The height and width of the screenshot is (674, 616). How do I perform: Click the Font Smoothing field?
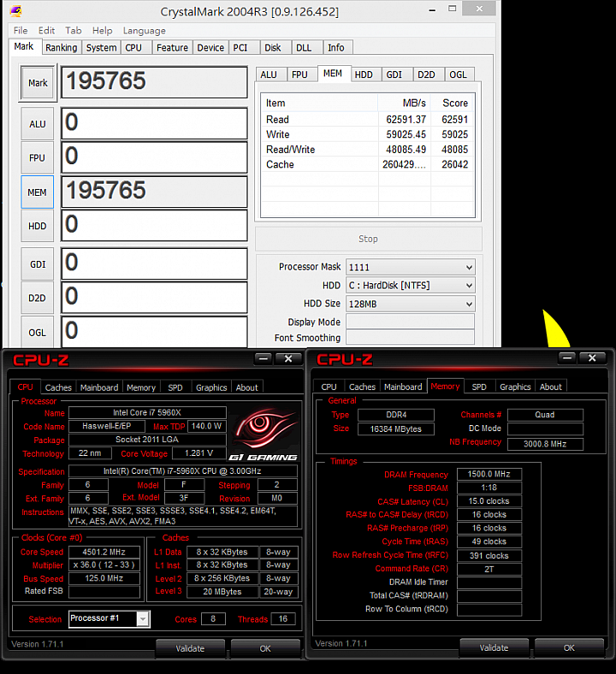[411, 338]
